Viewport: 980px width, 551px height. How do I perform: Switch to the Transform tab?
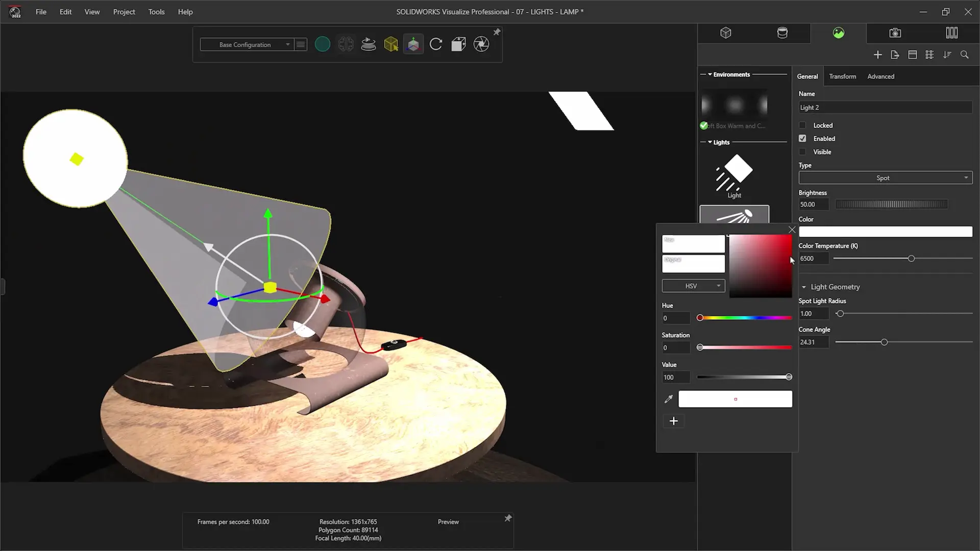coord(842,77)
